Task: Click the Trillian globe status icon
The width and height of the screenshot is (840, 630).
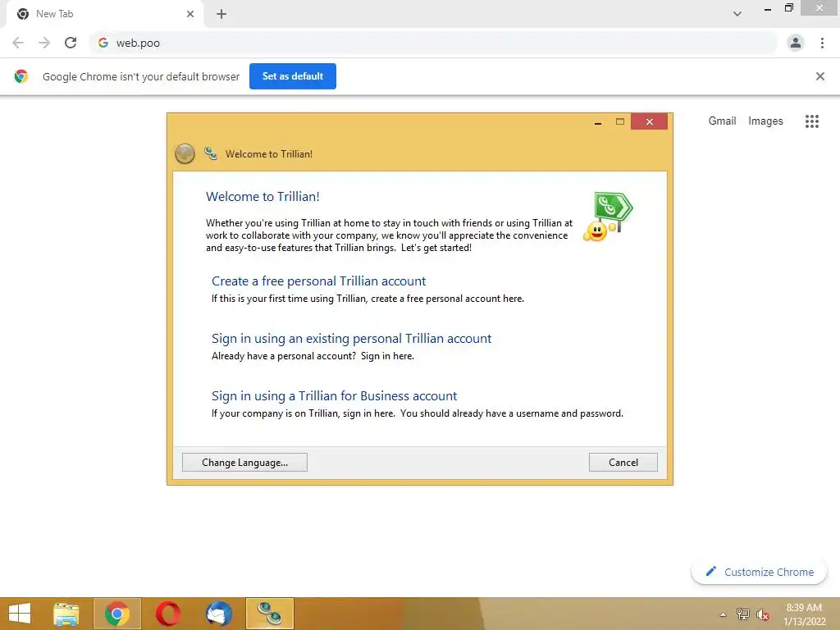Action: click(185, 153)
